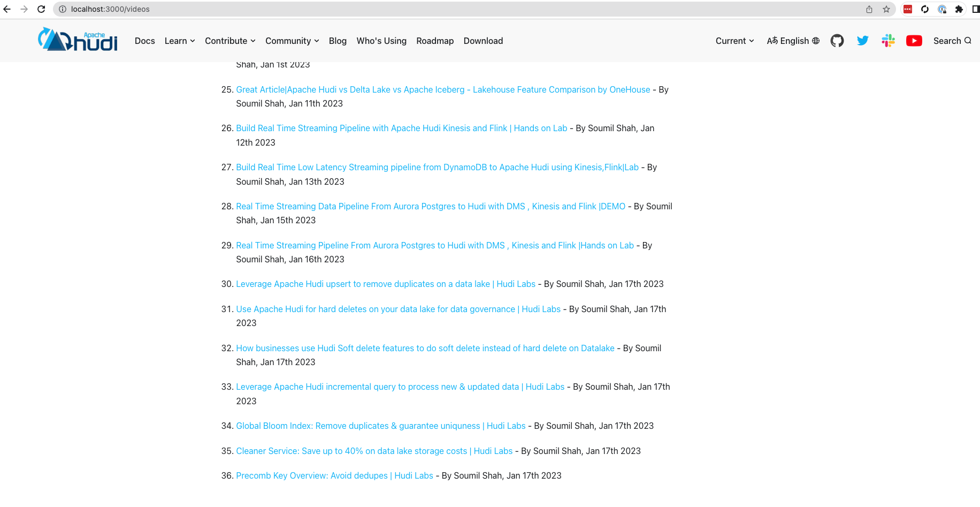Open the Roadmap menu item
980x507 pixels.
[x=435, y=41]
